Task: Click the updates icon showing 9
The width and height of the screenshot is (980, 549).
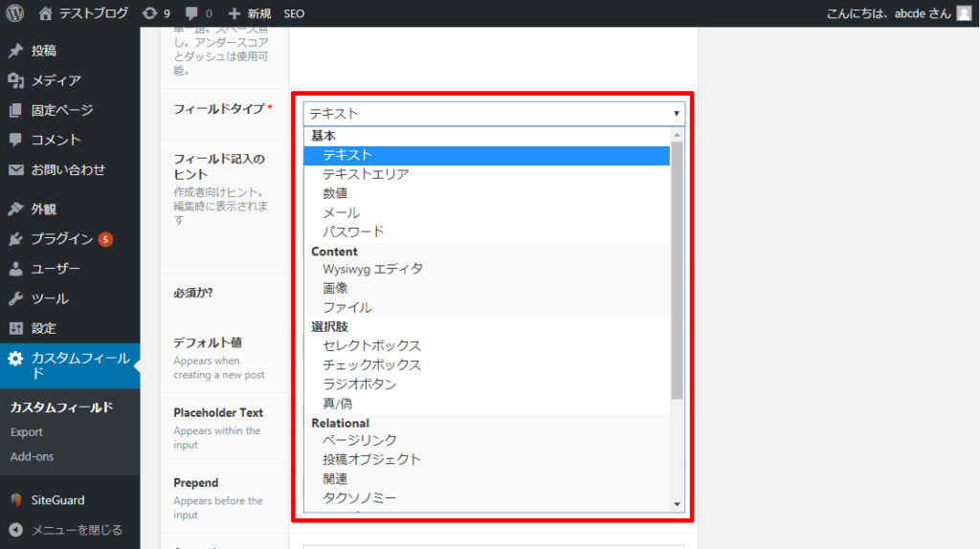Action: [156, 13]
